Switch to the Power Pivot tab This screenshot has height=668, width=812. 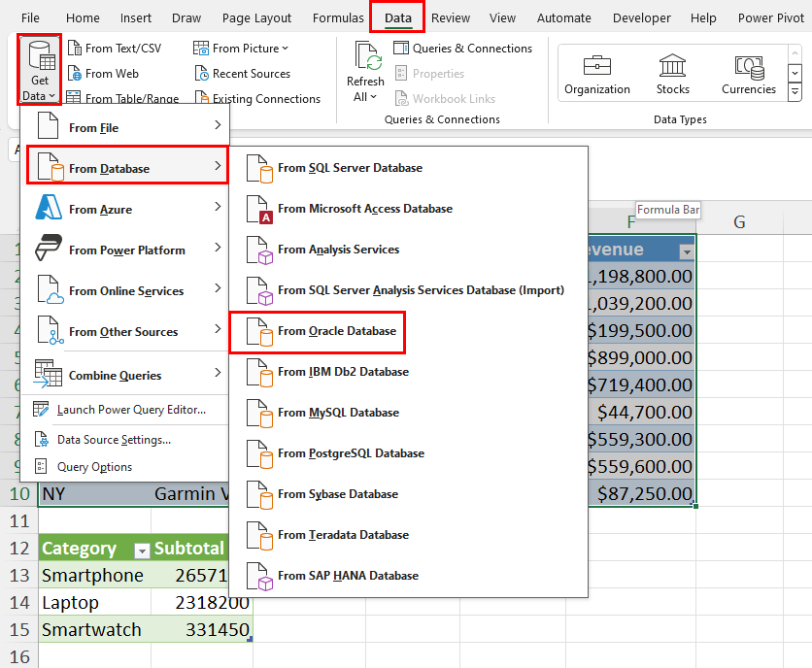click(x=771, y=18)
